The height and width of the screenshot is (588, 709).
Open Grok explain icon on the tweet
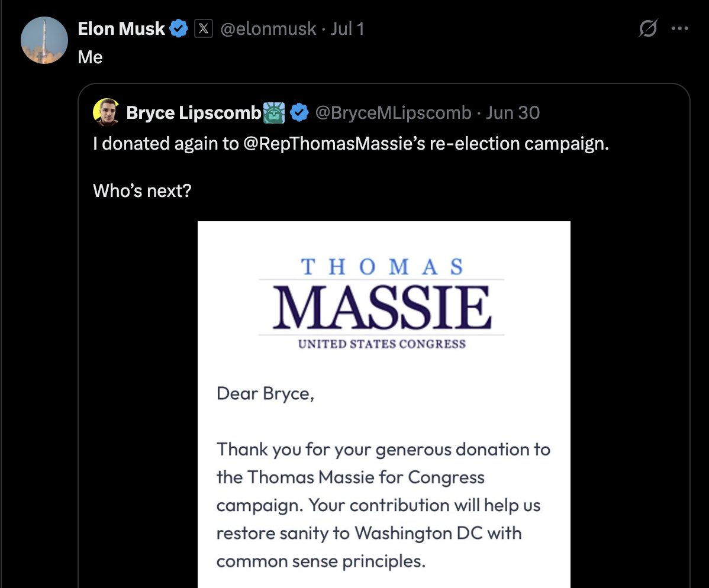[x=648, y=28]
